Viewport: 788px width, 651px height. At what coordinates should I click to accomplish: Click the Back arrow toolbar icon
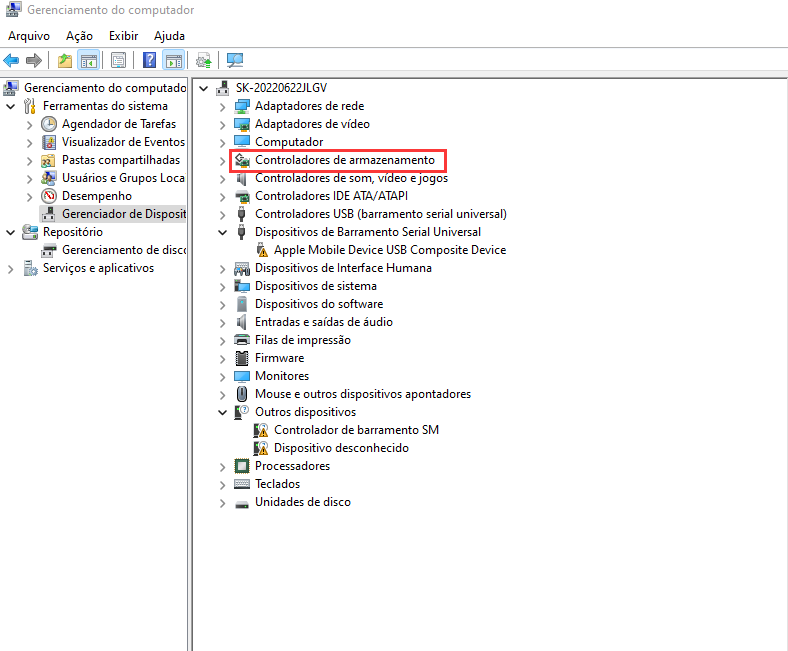pos(11,61)
